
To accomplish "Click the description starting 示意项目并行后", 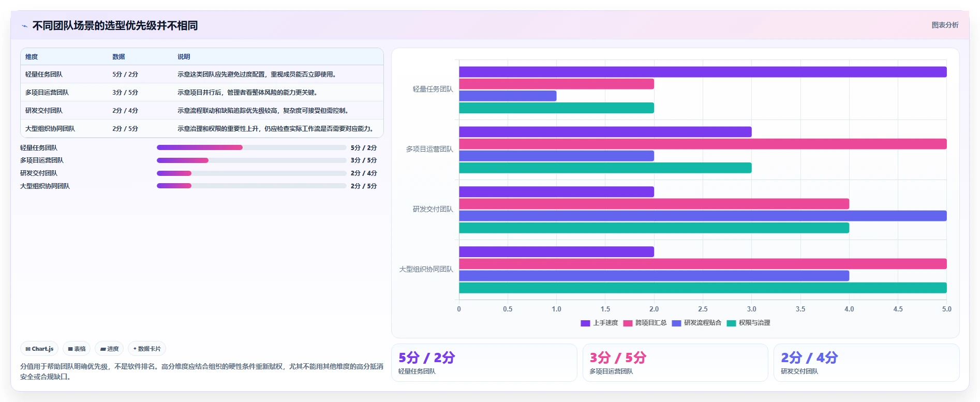I will click(247, 93).
